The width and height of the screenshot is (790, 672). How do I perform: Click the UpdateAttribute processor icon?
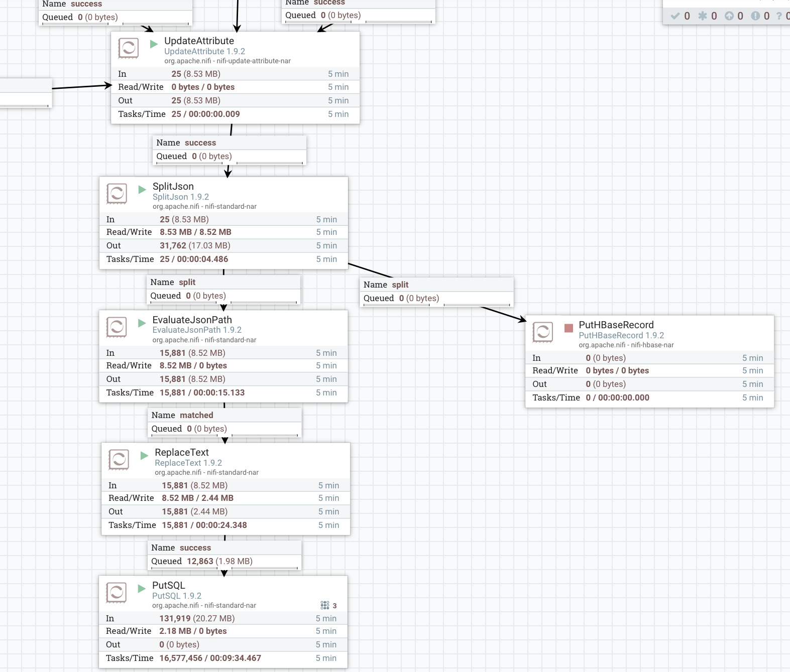[x=128, y=48]
